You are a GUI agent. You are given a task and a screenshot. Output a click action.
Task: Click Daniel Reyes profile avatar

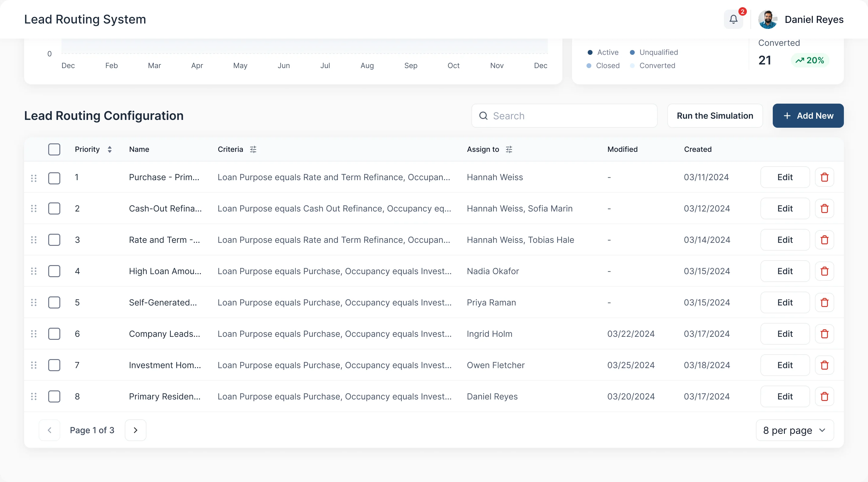pos(768,19)
